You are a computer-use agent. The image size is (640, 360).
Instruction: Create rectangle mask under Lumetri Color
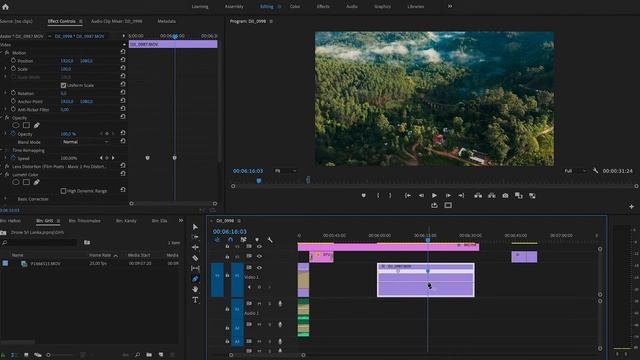pos(26,182)
